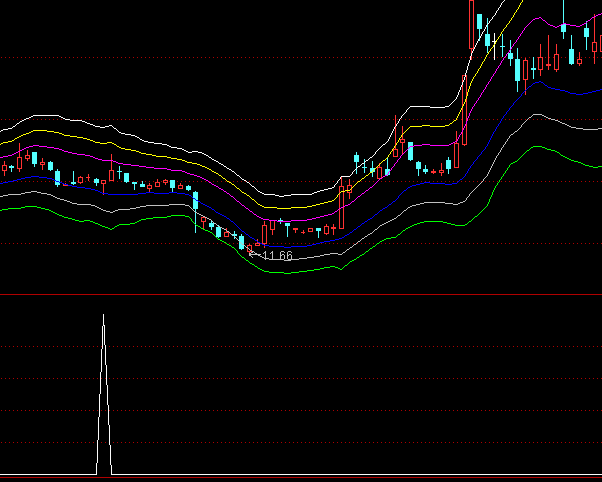Select the rightmost red candlestick near the top
This screenshot has width=602, height=482.
coord(596,45)
